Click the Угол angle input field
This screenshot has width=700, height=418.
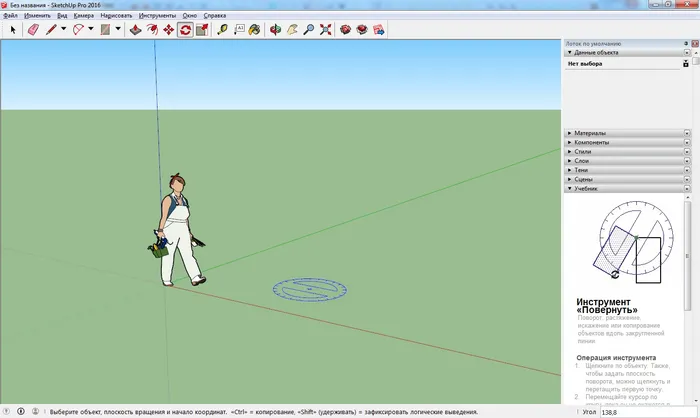[648, 412]
